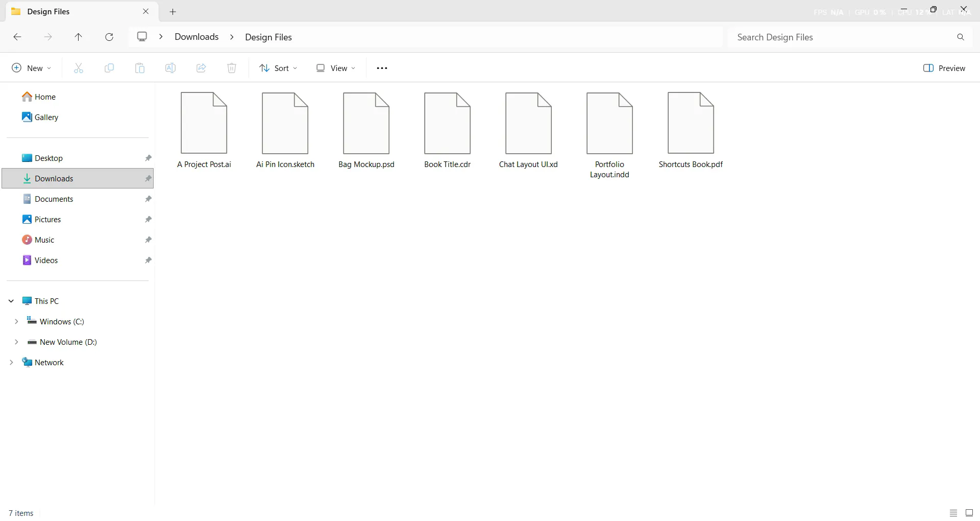Click the Delete trash icon
This screenshot has height=521, width=980.
231,68
